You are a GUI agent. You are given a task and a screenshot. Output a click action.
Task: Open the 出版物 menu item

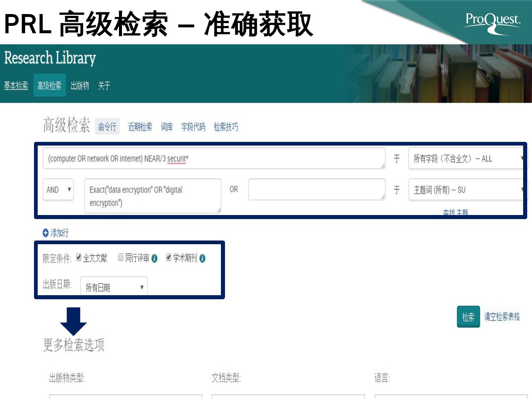[80, 86]
